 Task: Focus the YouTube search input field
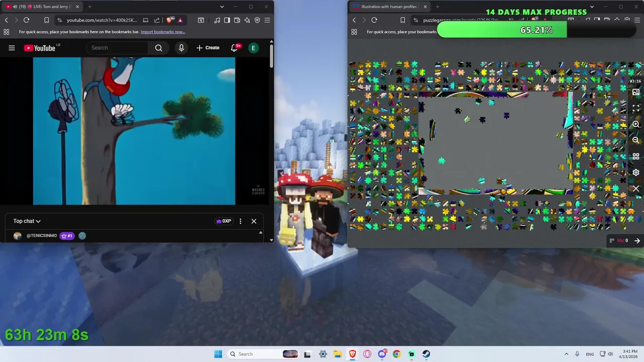coord(117,48)
